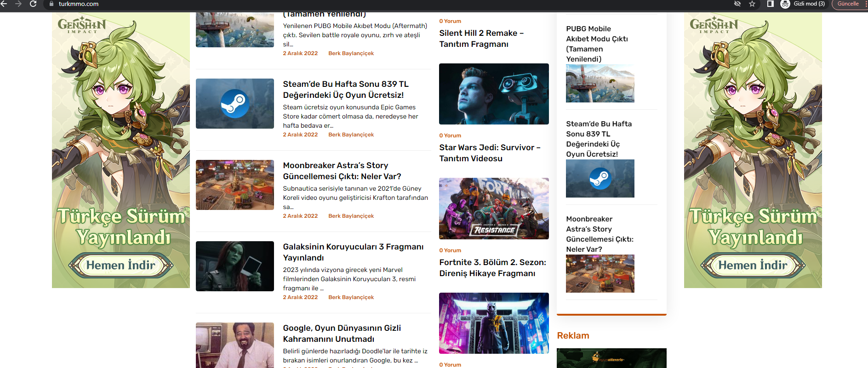Image resolution: width=868 pixels, height=368 pixels.
Task: Open Galaksinin Koruyucuları 3 Fragmanı headline
Action: pyautogui.click(x=353, y=252)
